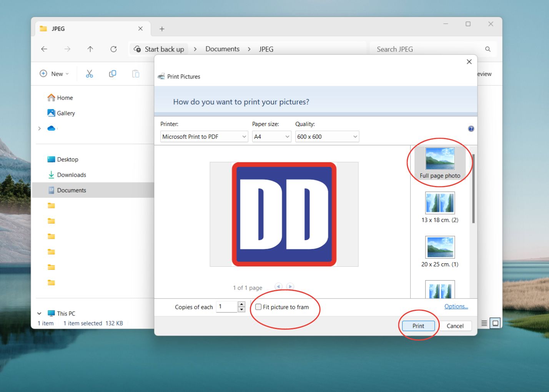Close the JPEG tab
Image resolution: width=549 pixels, height=392 pixels.
click(x=140, y=29)
